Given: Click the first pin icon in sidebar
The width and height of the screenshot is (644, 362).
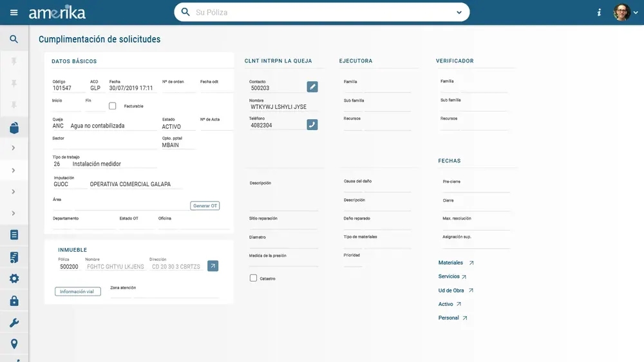Looking at the screenshot, I should [x=14, y=61].
